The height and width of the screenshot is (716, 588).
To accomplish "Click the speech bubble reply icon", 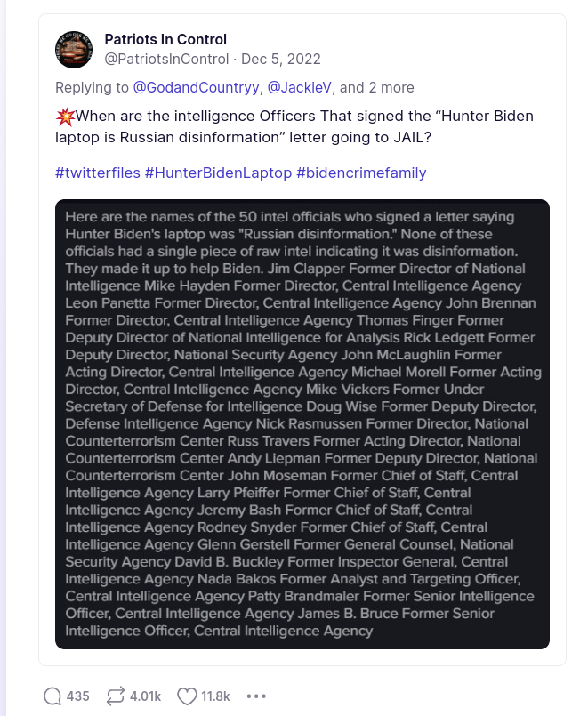I will coord(52,696).
